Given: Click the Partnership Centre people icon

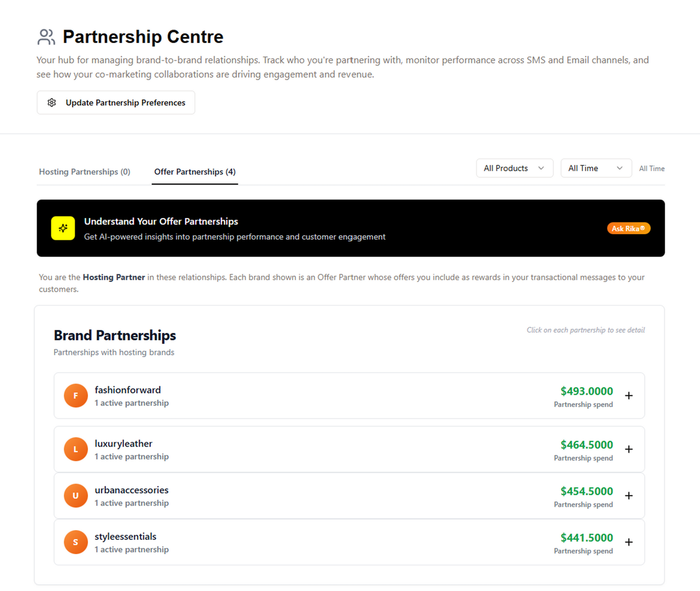Looking at the screenshot, I should (x=46, y=37).
